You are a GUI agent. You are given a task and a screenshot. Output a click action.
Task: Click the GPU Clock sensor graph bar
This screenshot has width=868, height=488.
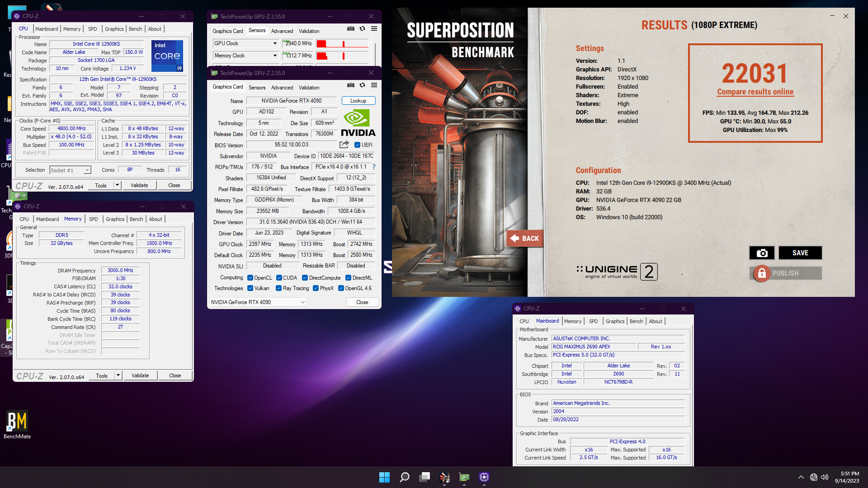[342, 43]
